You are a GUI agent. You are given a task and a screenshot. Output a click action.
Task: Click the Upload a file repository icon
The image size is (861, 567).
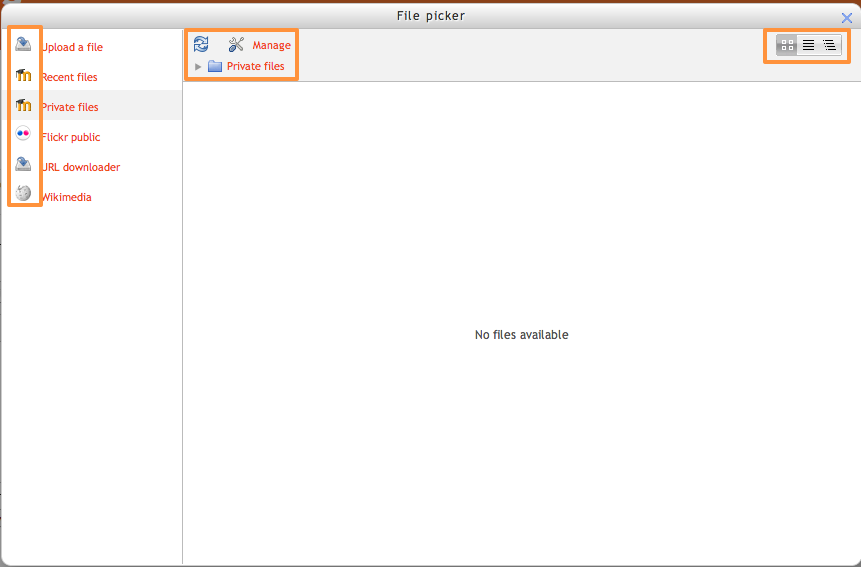point(23,44)
